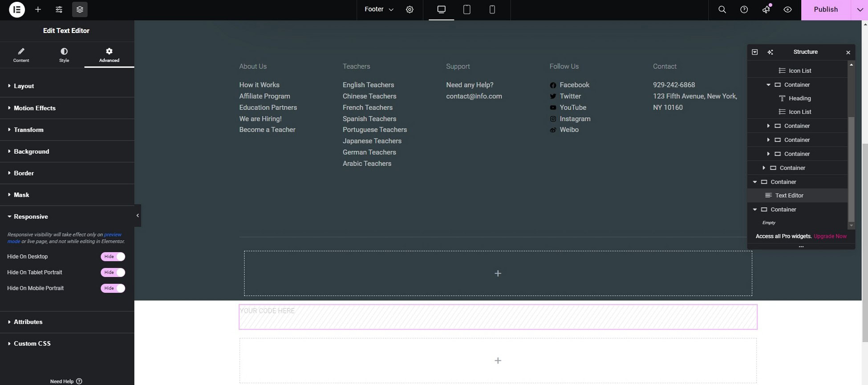Add element in lower empty container
Viewport: 868px width, 385px height.
[498, 360]
